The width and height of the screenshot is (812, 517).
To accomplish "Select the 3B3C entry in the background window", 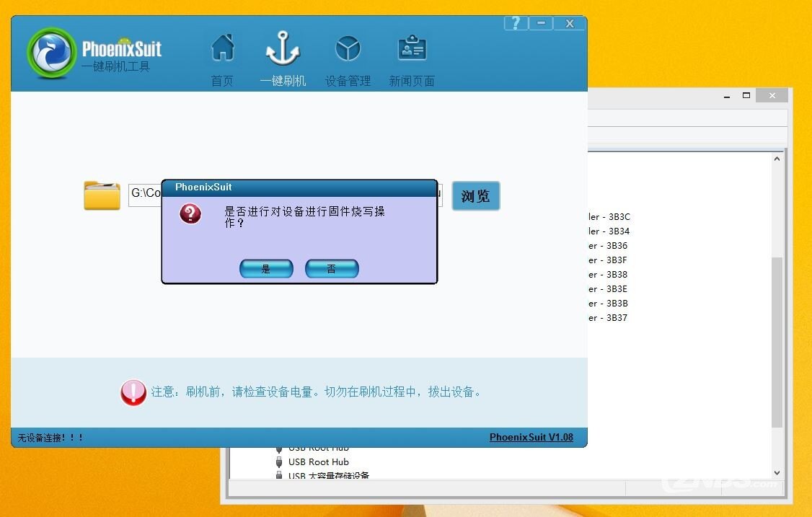I will (609, 216).
